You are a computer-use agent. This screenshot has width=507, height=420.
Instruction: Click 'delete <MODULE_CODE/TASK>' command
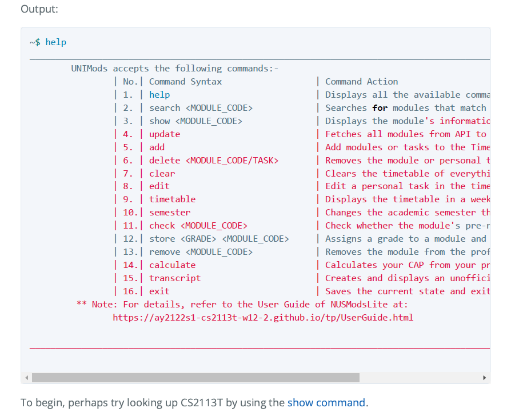[x=214, y=161]
